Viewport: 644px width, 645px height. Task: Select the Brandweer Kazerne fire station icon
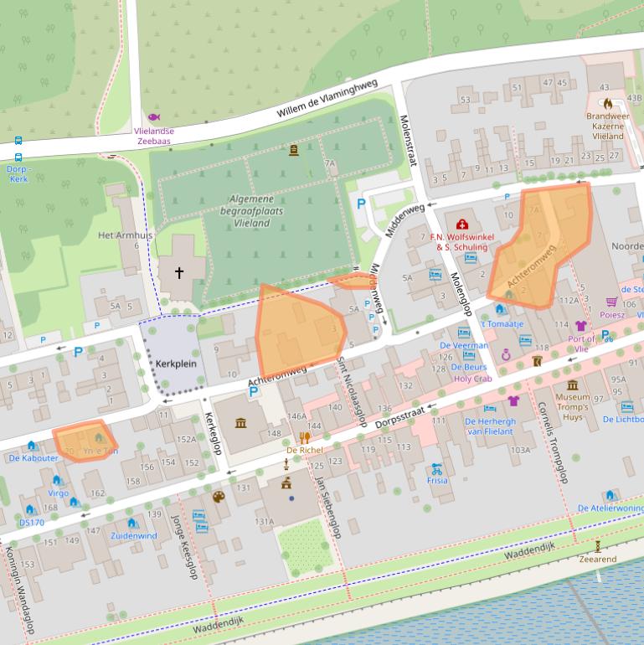(x=606, y=104)
